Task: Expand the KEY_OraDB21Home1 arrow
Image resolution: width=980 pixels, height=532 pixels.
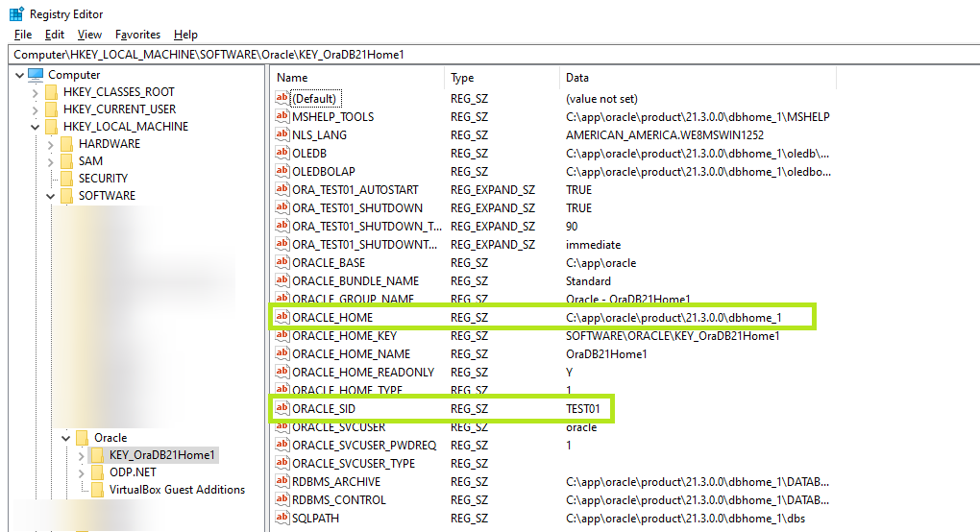Action: 82,456
